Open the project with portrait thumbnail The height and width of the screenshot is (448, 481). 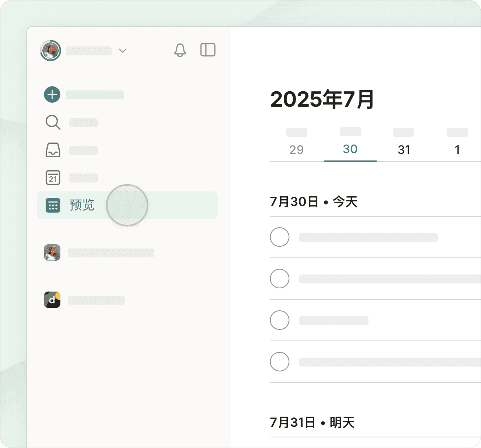coord(52,253)
